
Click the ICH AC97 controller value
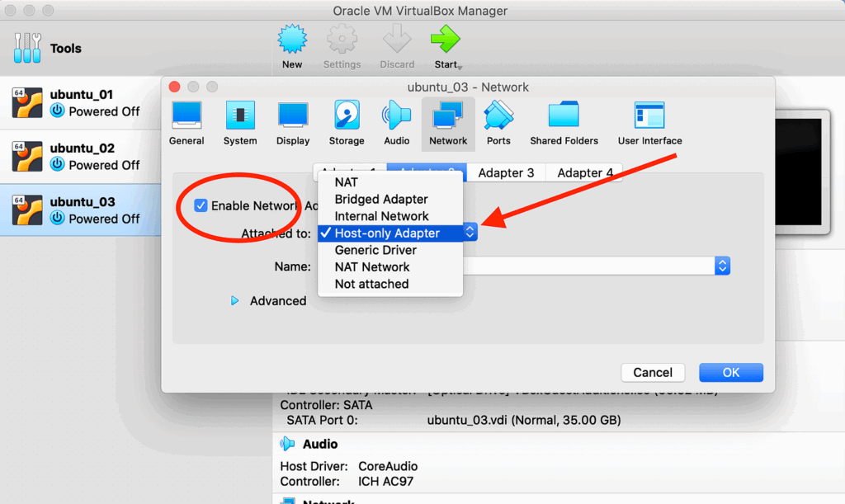click(x=386, y=482)
